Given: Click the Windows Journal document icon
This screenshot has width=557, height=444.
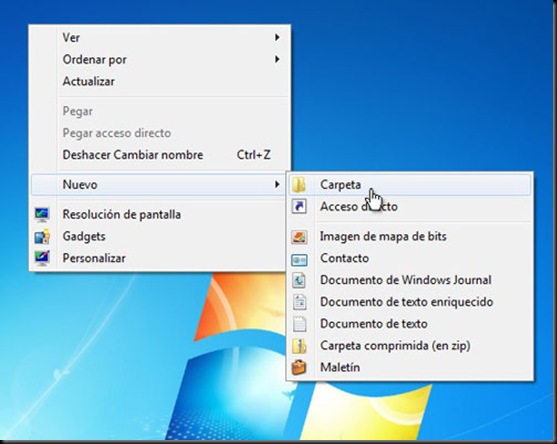Looking at the screenshot, I should click(299, 280).
